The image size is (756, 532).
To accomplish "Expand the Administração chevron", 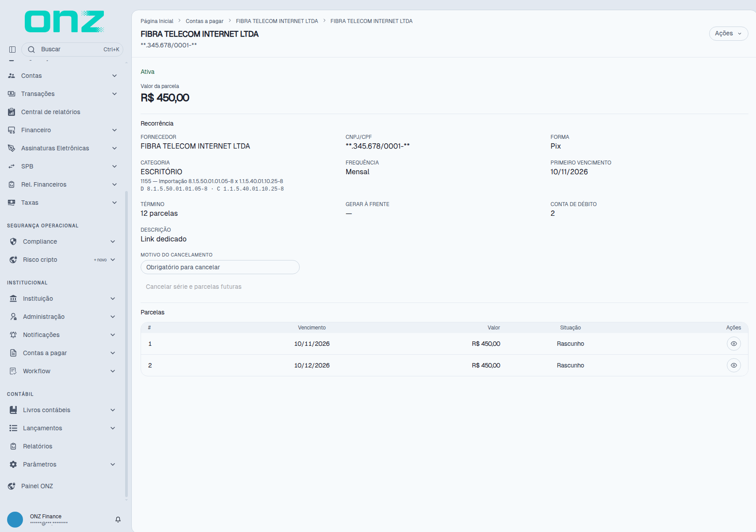I will (x=113, y=317).
